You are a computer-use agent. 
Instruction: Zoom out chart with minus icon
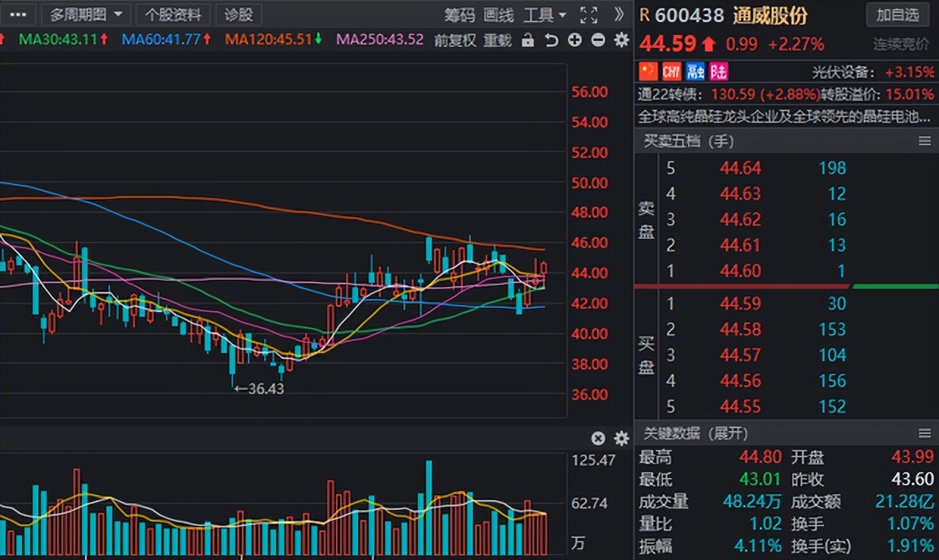coord(598,40)
